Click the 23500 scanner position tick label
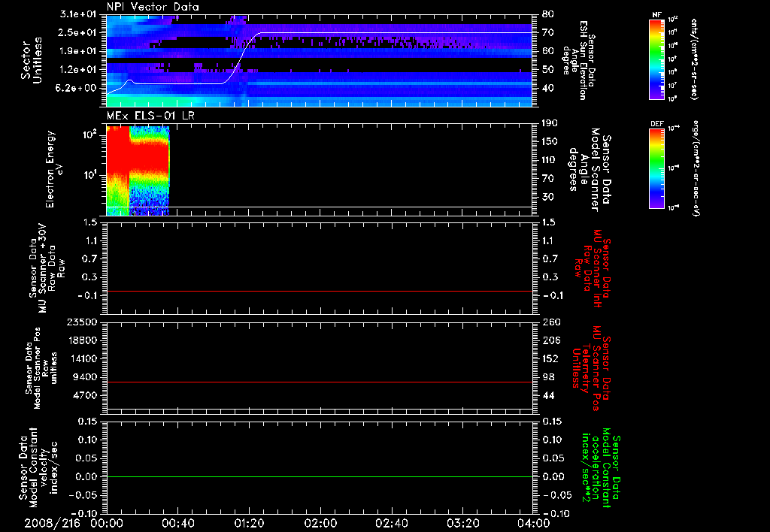 pyautogui.click(x=83, y=322)
